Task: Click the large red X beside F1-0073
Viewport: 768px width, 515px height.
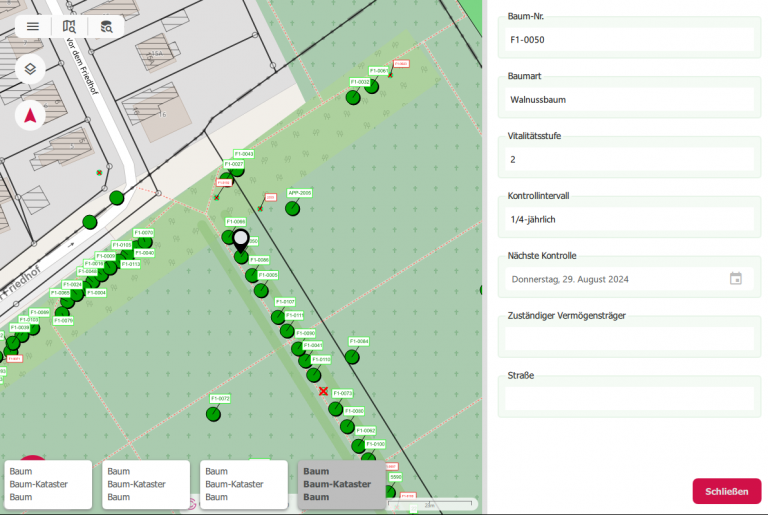Action: point(323,391)
